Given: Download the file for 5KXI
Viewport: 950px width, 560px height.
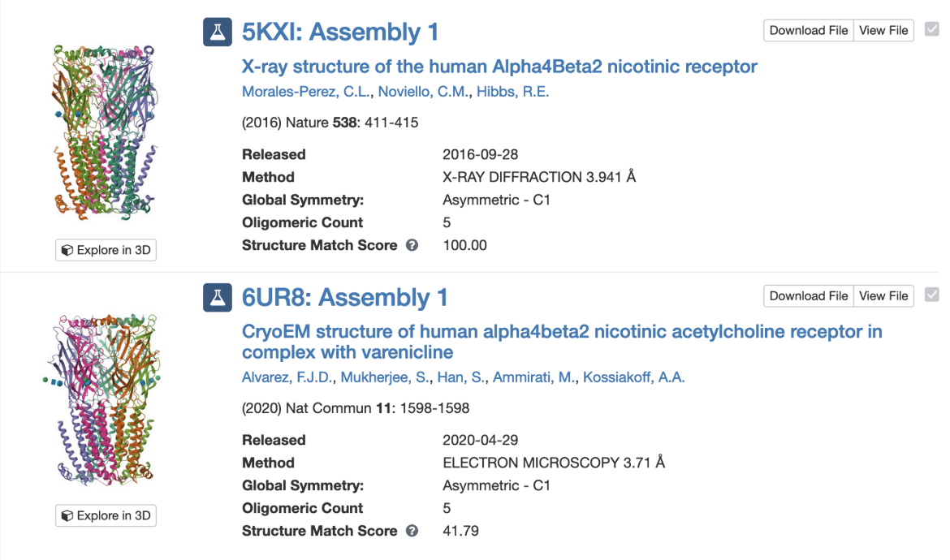Looking at the screenshot, I should [808, 30].
